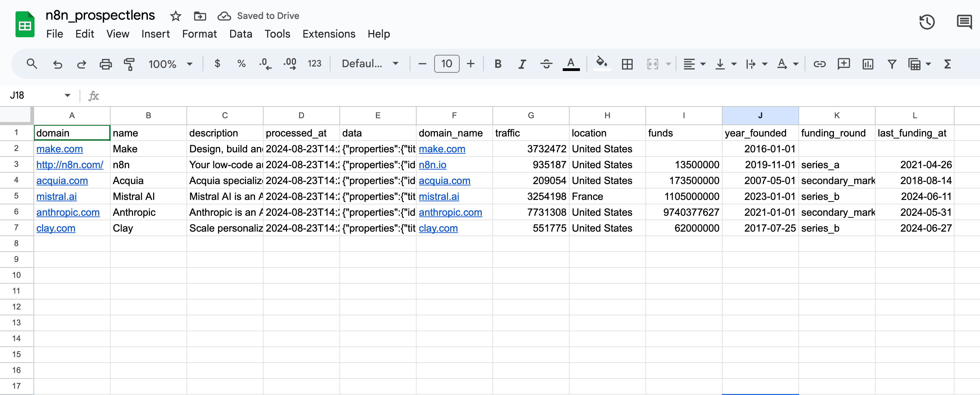Select row 7 header
This screenshot has height=395, width=980.
point(16,228)
